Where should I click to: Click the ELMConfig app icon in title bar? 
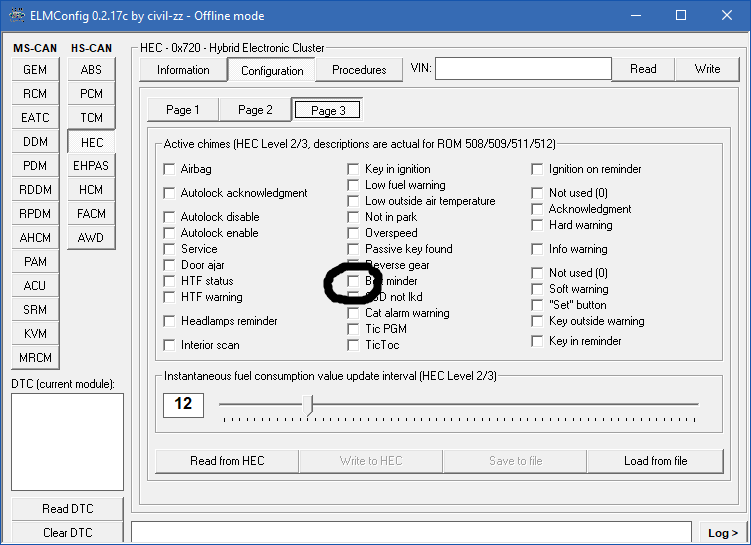pyautogui.click(x=16, y=15)
